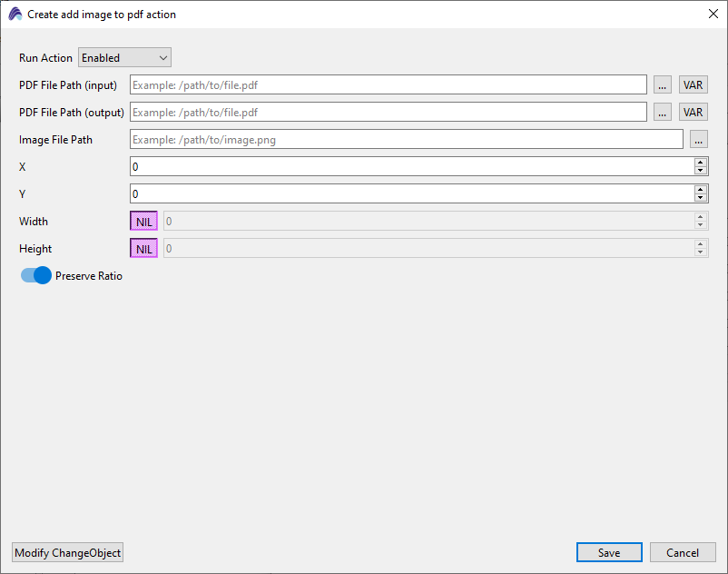This screenshot has height=574, width=728.
Task: Toggle NIL button for Width
Action: tap(144, 222)
